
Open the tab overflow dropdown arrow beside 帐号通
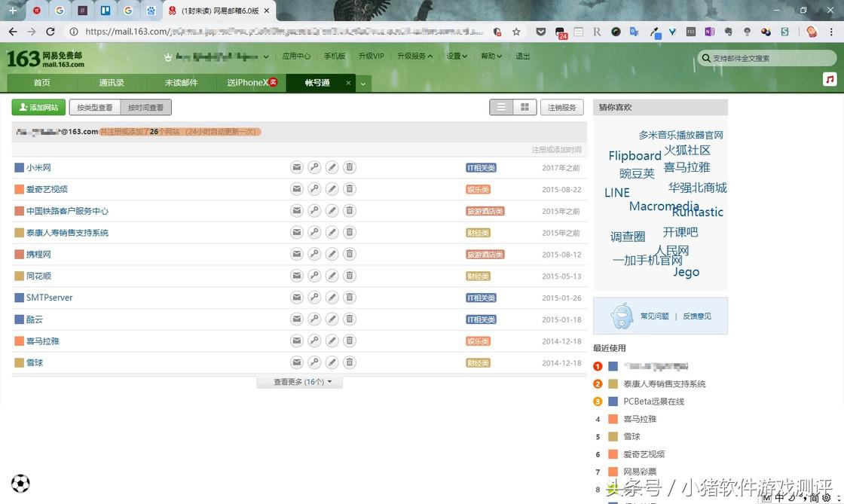pos(363,84)
